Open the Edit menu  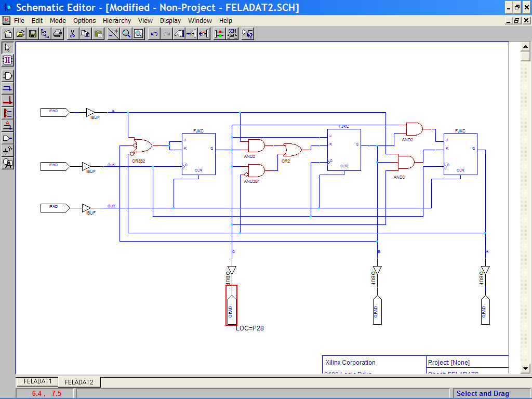(37, 21)
